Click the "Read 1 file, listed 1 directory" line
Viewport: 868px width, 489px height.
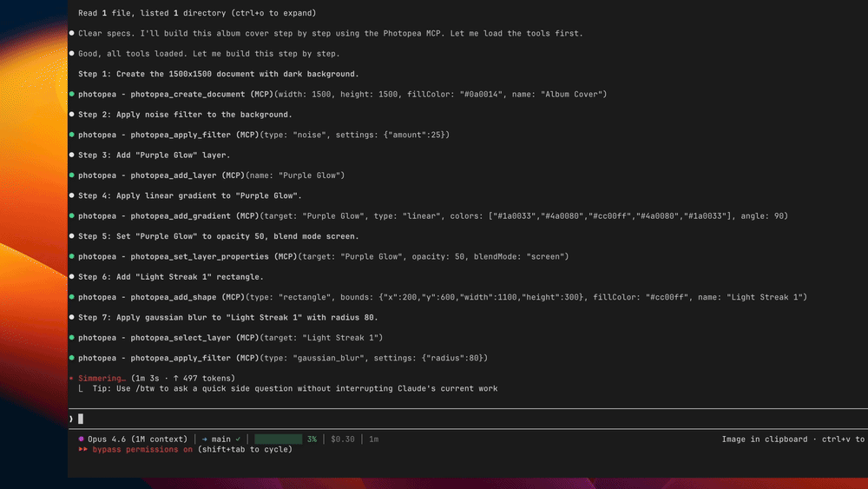click(197, 13)
